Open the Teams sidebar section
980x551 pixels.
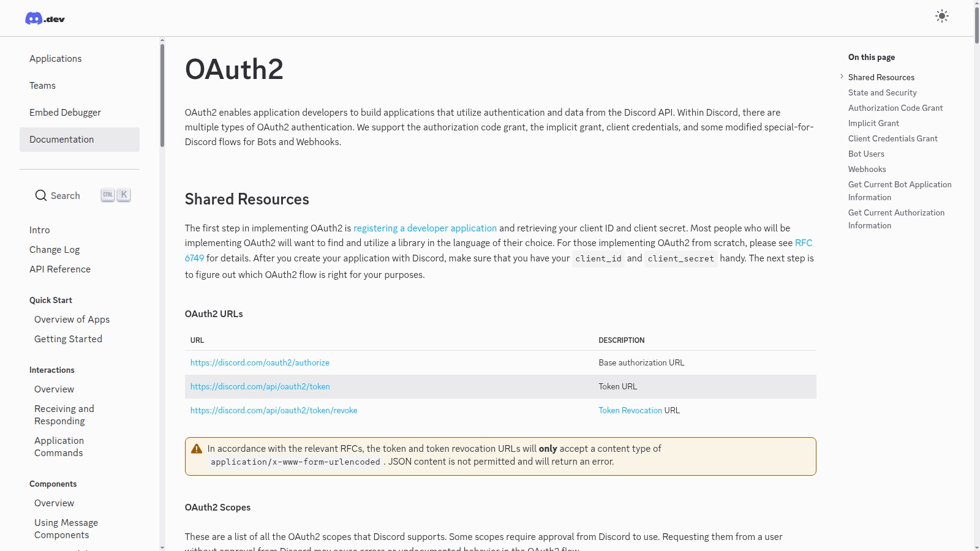(x=43, y=86)
